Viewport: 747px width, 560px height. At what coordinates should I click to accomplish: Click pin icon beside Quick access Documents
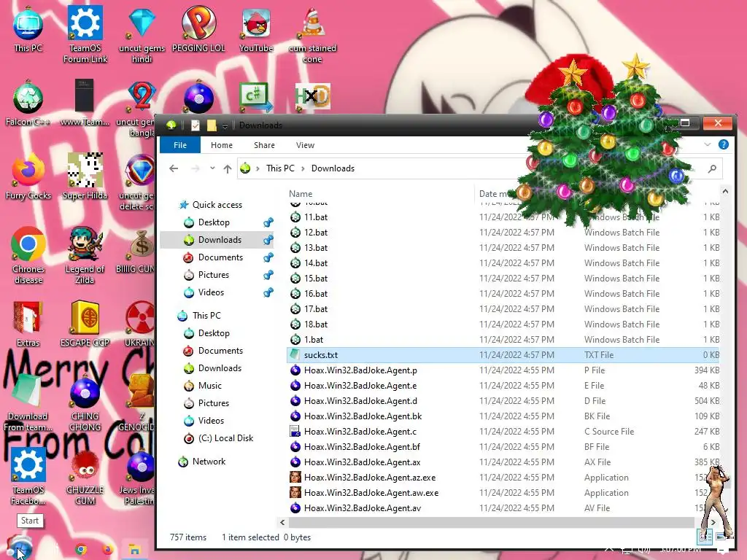(268, 257)
